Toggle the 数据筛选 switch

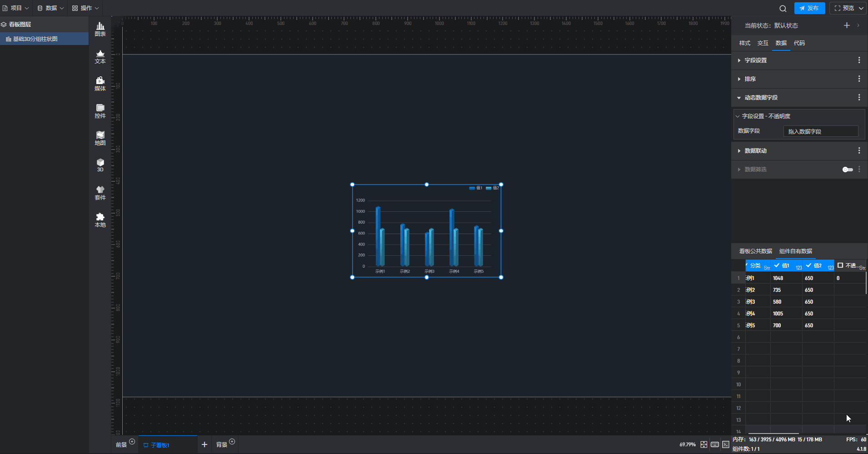(x=848, y=170)
